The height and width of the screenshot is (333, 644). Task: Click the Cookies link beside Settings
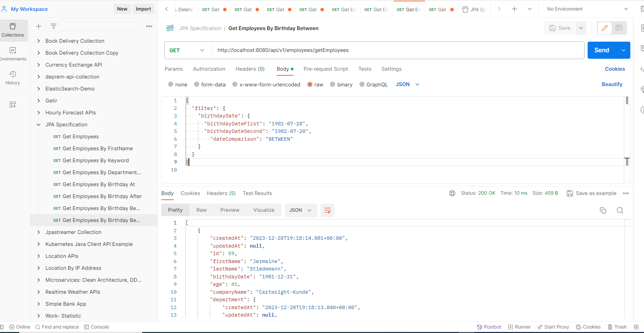(615, 69)
